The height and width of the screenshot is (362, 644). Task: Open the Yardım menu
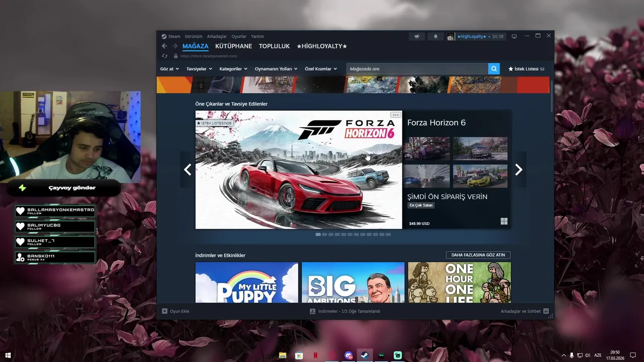pyautogui.click(x=257, y=36)
